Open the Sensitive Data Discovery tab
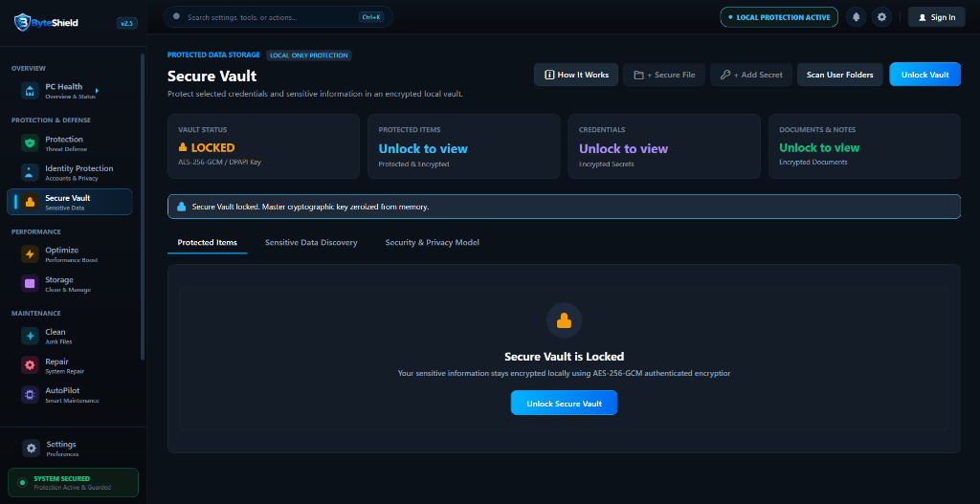 [x=311, y=242]
